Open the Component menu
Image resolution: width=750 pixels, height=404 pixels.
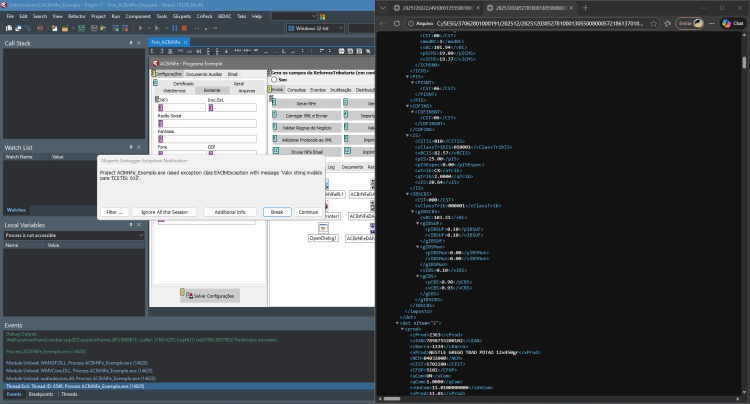[x=138, y=16]
